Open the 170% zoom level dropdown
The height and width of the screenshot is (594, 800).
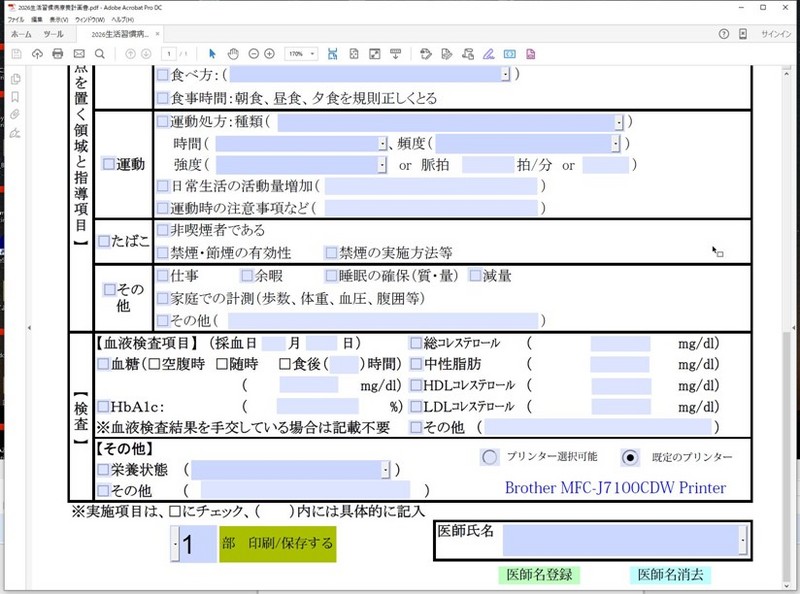(x=312, y=54)
